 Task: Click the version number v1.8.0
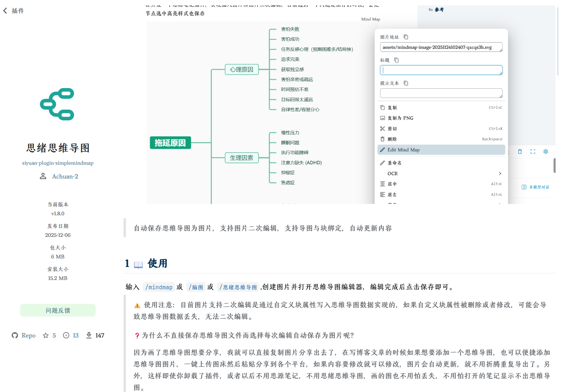pos(58,214)
